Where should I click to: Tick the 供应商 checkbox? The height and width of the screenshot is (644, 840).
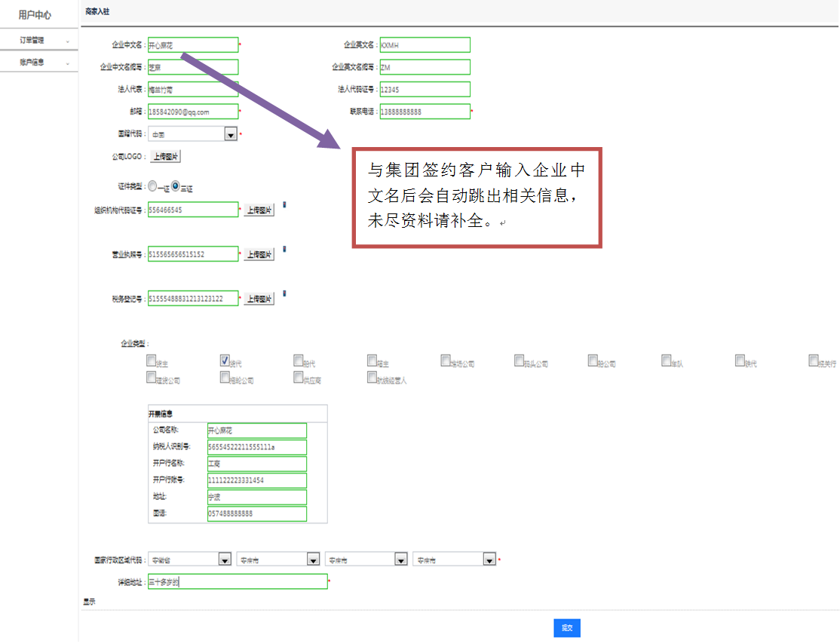coord(299,378)
